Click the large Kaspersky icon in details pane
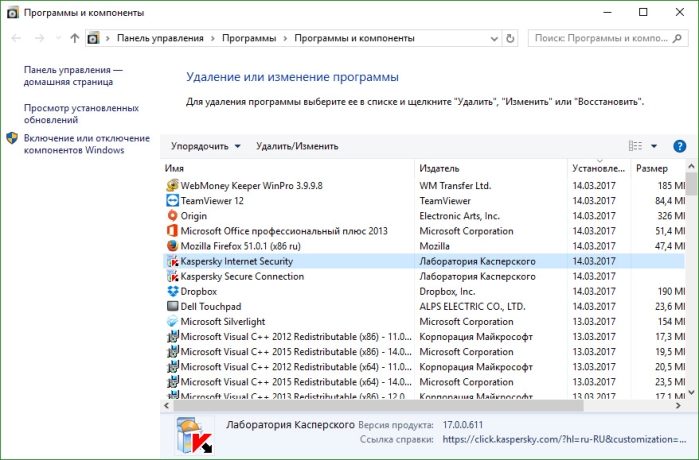This screenshot has height=460, width=699. [194, 435]
